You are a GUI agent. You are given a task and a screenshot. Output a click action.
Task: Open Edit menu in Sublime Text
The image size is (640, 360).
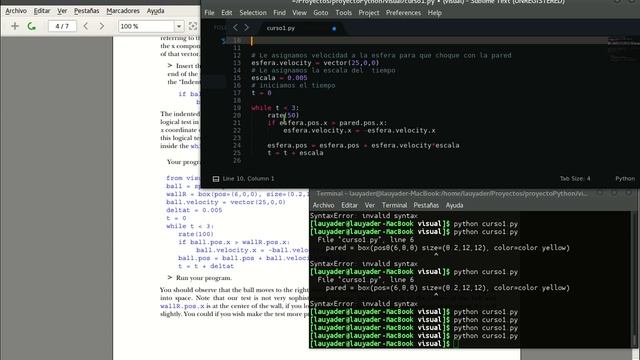point(227,13)
